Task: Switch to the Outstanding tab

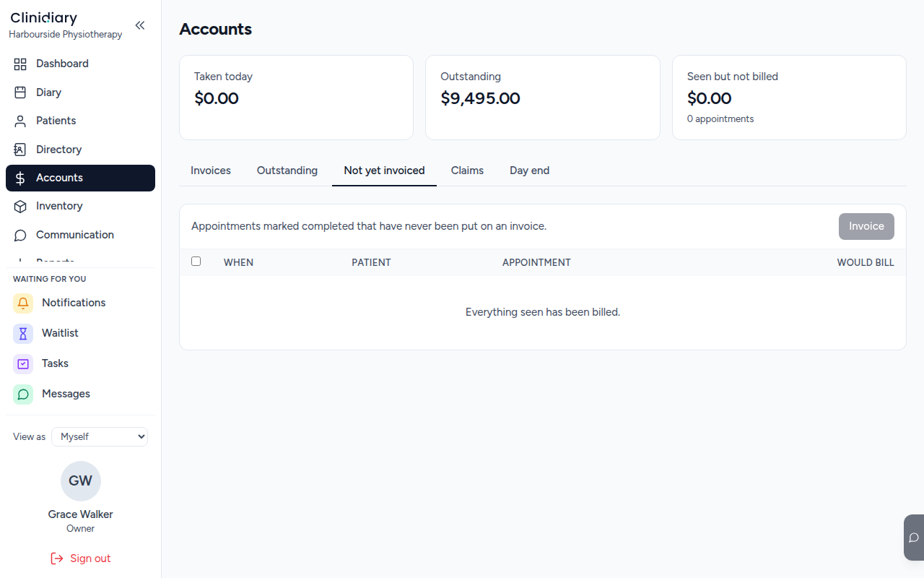Action: point(287,171)
